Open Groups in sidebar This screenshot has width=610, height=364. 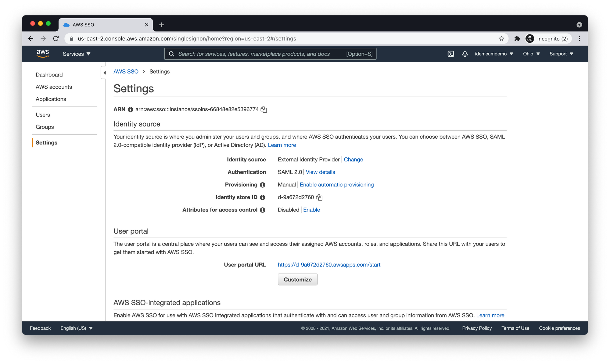(45, 127)
